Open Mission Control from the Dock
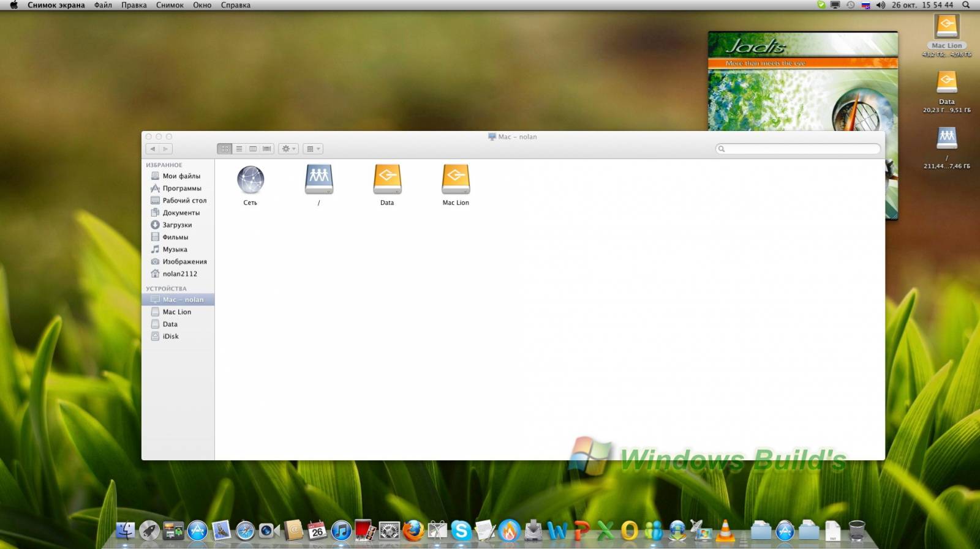Viewport: 980px width, 549px height. [173, 530]
